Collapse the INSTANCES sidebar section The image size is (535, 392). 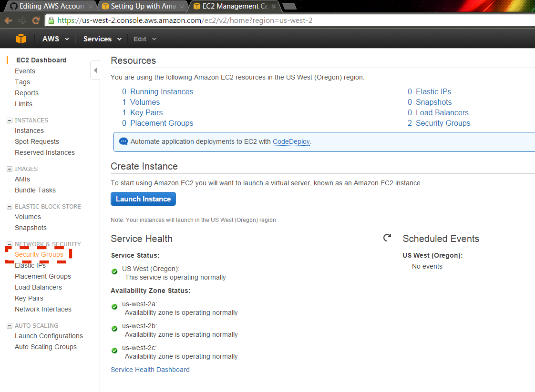pos(10,121)
